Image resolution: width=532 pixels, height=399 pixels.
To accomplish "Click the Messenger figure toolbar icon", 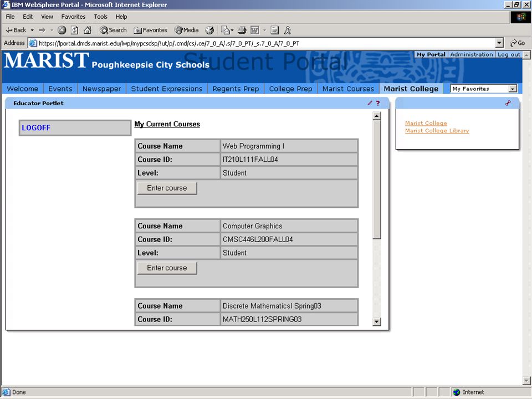I will point(288,30).
